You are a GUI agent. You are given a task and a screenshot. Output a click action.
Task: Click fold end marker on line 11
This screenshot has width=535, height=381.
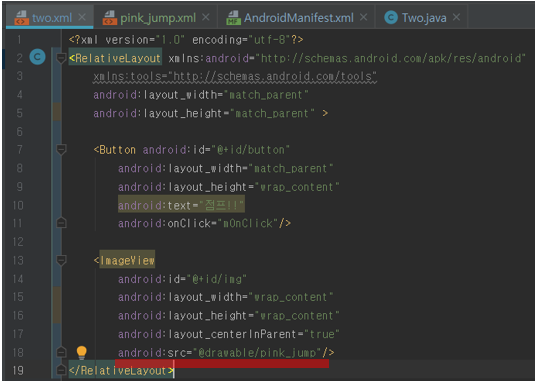click(61, 223)
